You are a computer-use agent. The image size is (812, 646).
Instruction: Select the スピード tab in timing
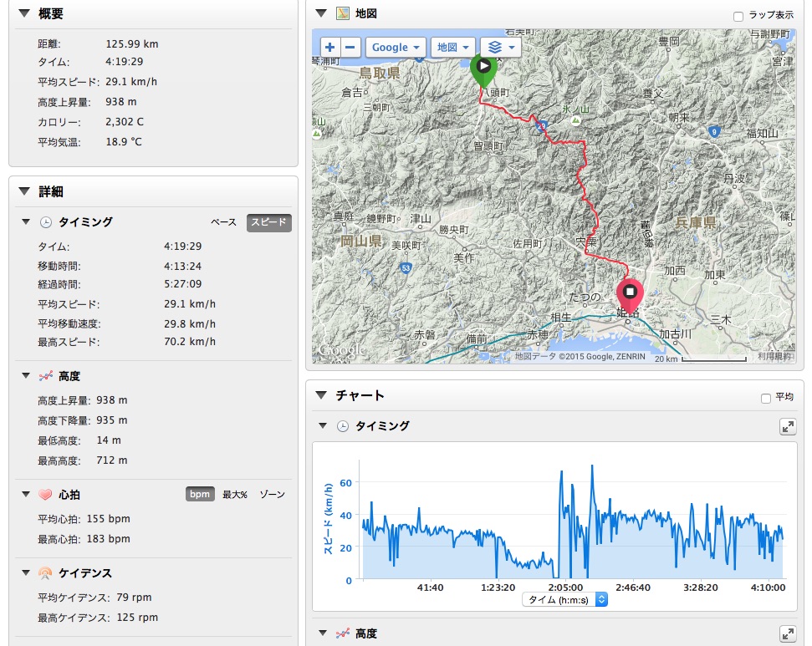coord(268,222)
